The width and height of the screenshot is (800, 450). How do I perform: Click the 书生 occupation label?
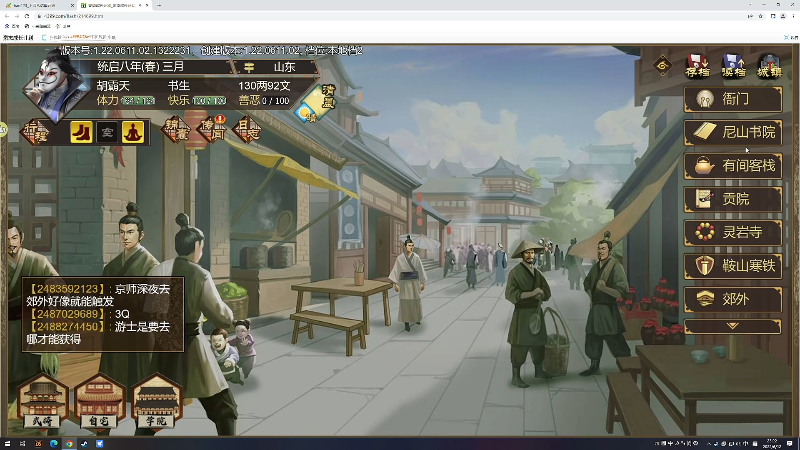pyautogui.click(x=179, y=86)
